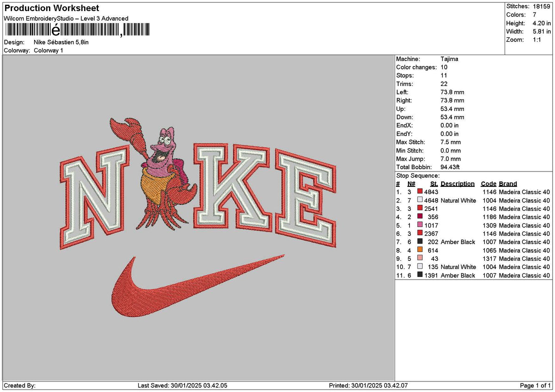Viewport: 555px width, 392px height.
Task: Click the "Printed" timestamp in the footer
Action: [369, 386]
